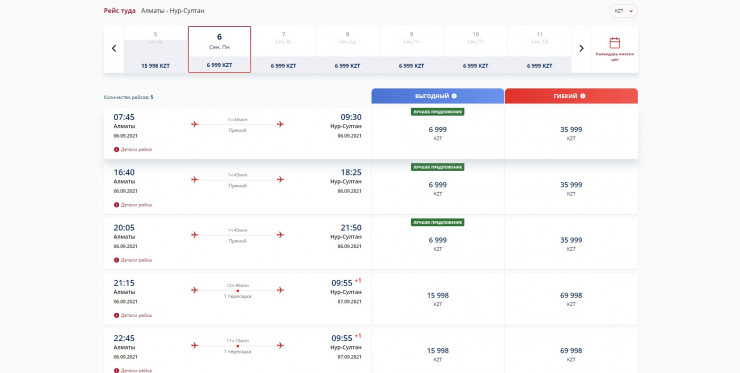Choose 69 998 KZT flexible fare for 22:45 flight
Image resolution: width=740 pixels, height=373 pixels.
point(571,354)
